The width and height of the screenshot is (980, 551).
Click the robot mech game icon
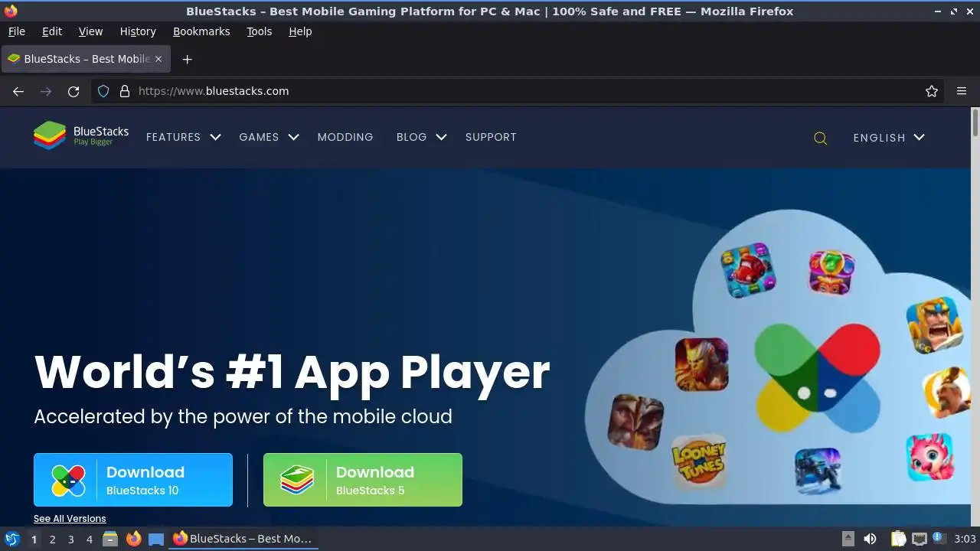point(817,471)
